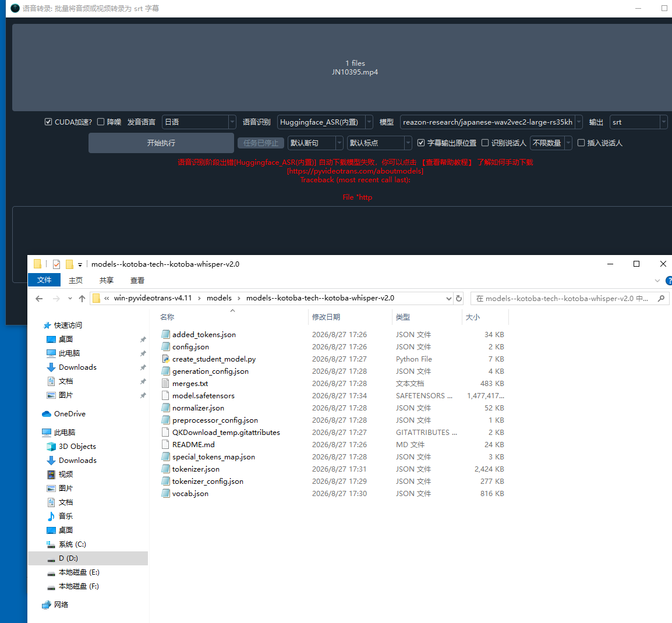The height and width of the screenshot is (623, 672).
Task: Open the 共享 ribbon tab
Action: click(x=107, y=280)
